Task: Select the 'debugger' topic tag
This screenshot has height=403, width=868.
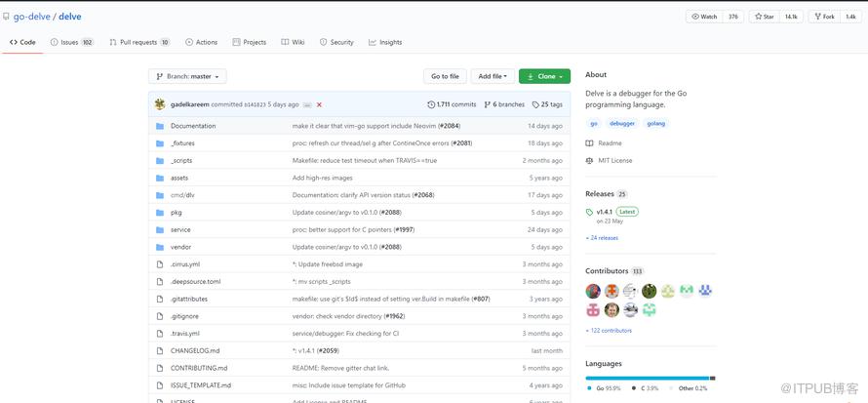Action: pyautogui.click(x=622, y=124)
